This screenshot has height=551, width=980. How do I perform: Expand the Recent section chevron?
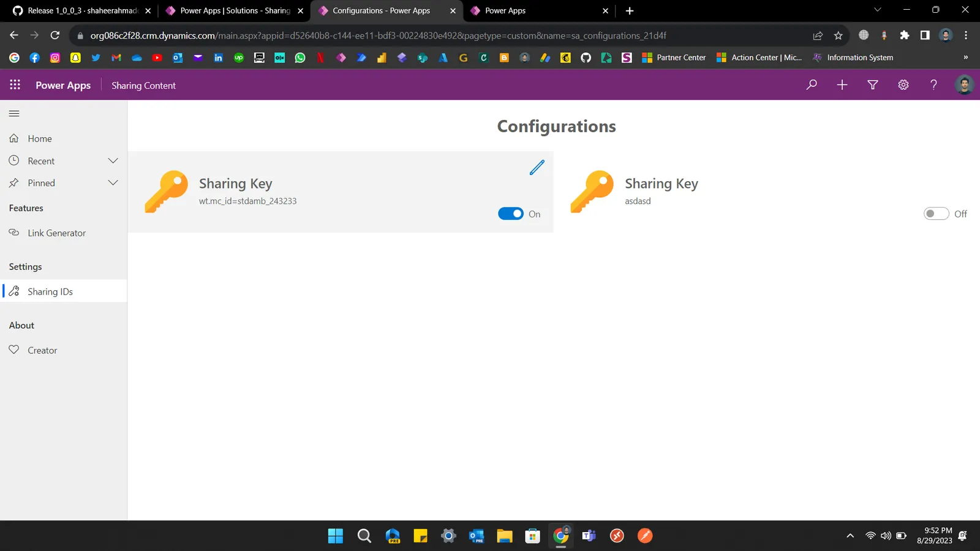click(113, 161)
